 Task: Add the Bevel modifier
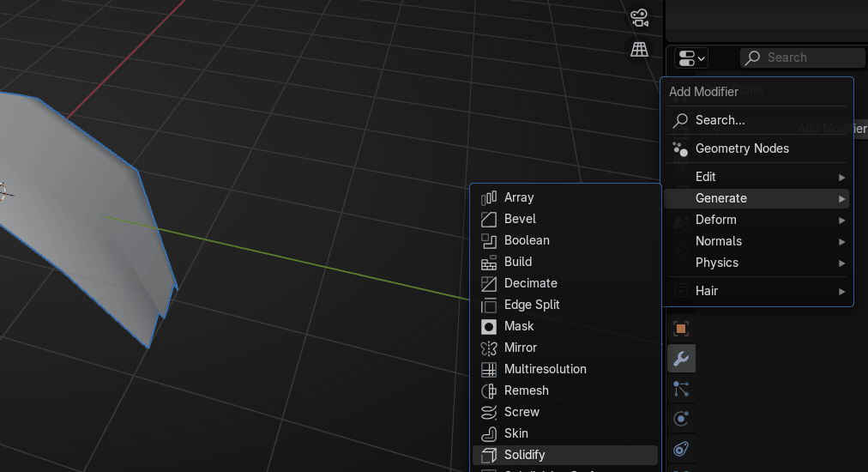click(x=520, y=219)
